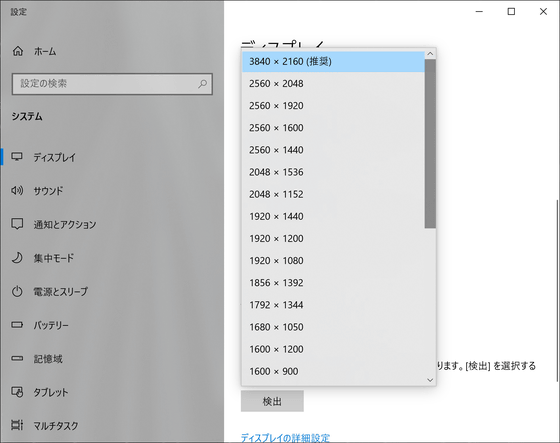Maximize the 設定 window
The image size is (560, 443).
[511, 12]
